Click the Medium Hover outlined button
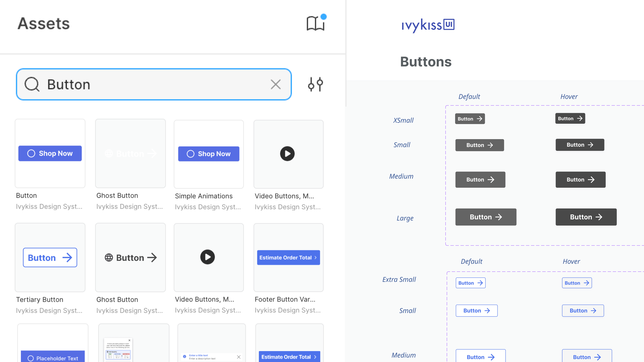 [587, 356]
